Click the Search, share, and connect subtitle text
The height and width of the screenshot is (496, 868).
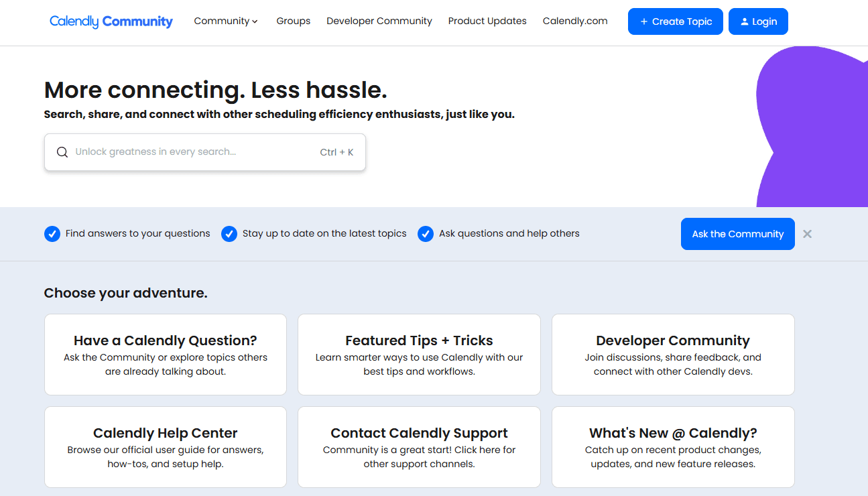click(280, 115)
